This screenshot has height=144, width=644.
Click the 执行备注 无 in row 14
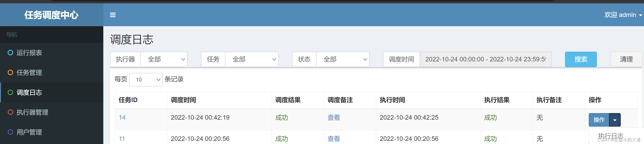(x=540, y=118)
